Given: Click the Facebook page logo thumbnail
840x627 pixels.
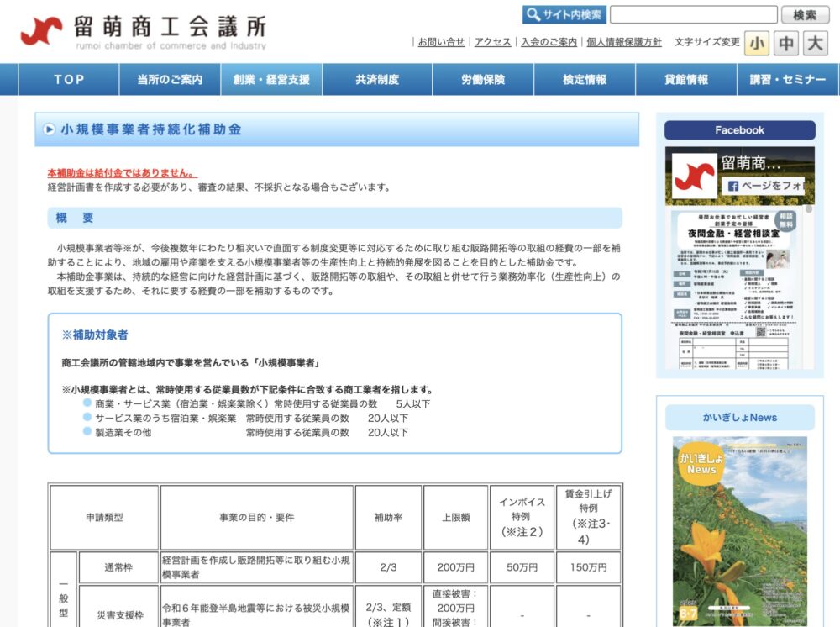Looking at the screenshot, I should pos(694,175).
